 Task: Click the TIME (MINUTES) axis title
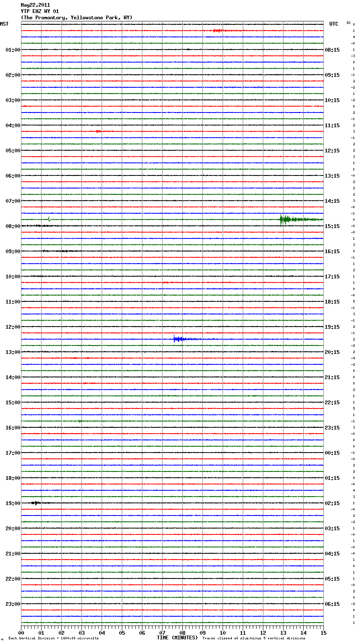177,638
